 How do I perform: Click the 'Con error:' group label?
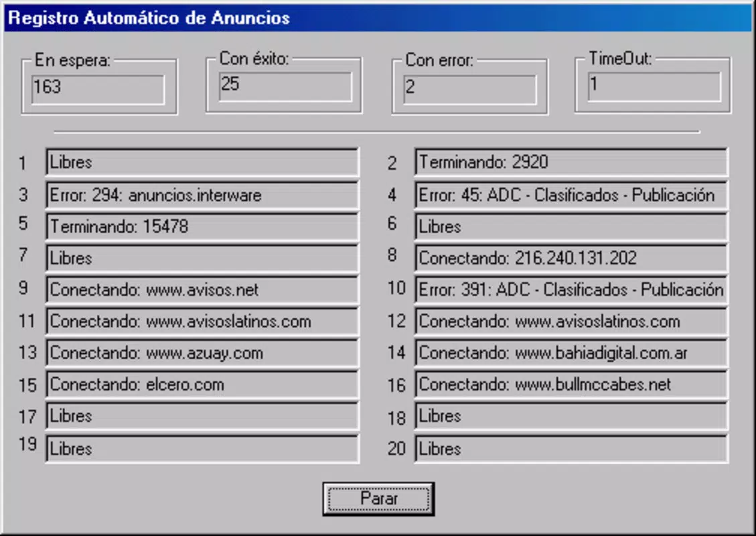pos(439,60)
